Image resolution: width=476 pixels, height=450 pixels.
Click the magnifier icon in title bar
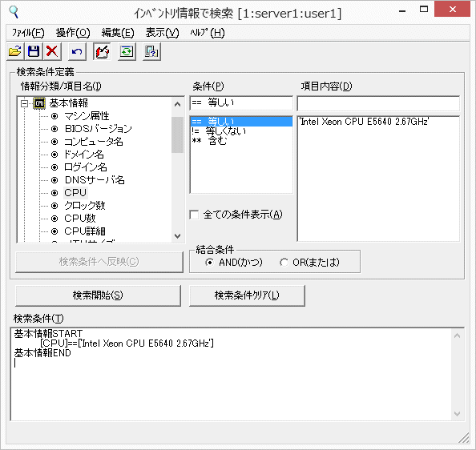14,12
